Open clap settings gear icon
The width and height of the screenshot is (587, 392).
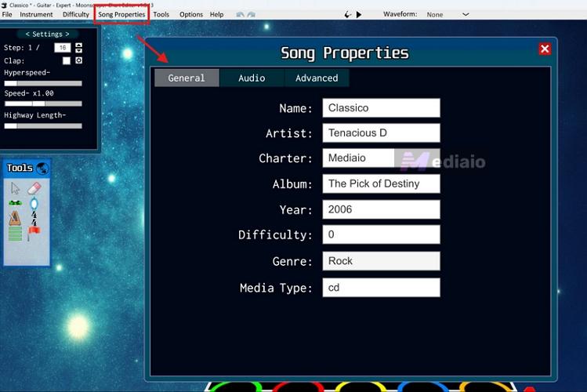(78, 60)
